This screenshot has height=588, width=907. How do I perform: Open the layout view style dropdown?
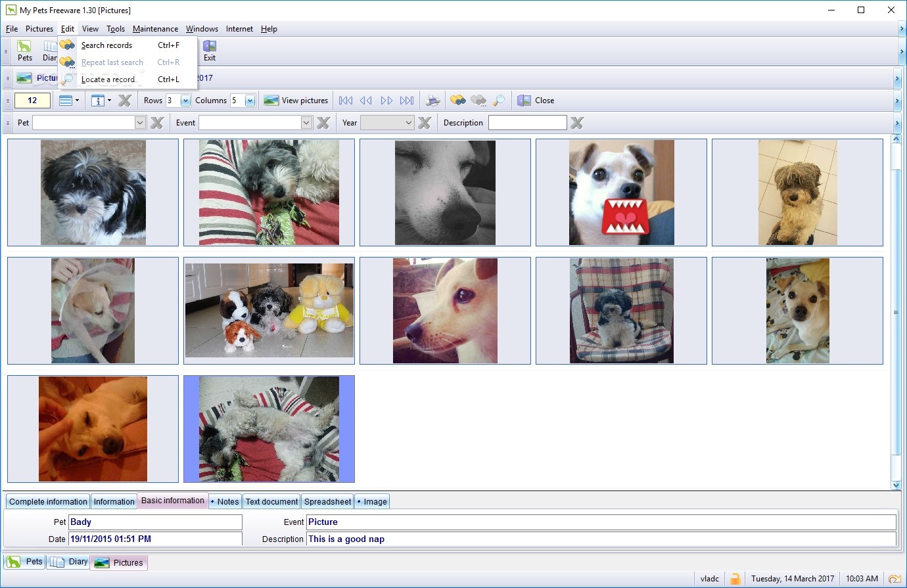click(x=69, y=101)
